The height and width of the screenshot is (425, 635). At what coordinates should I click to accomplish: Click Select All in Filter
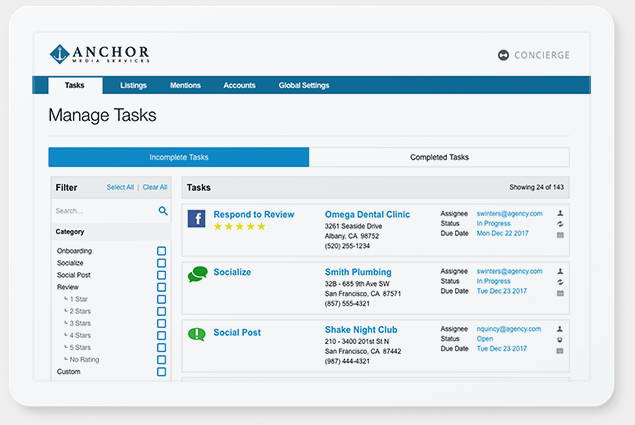[x=120, y=187]
